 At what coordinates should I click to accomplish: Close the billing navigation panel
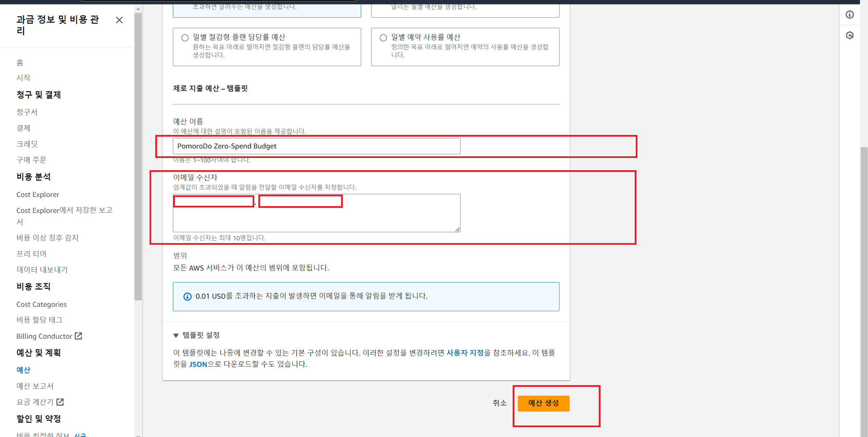(x=119, y=20)
